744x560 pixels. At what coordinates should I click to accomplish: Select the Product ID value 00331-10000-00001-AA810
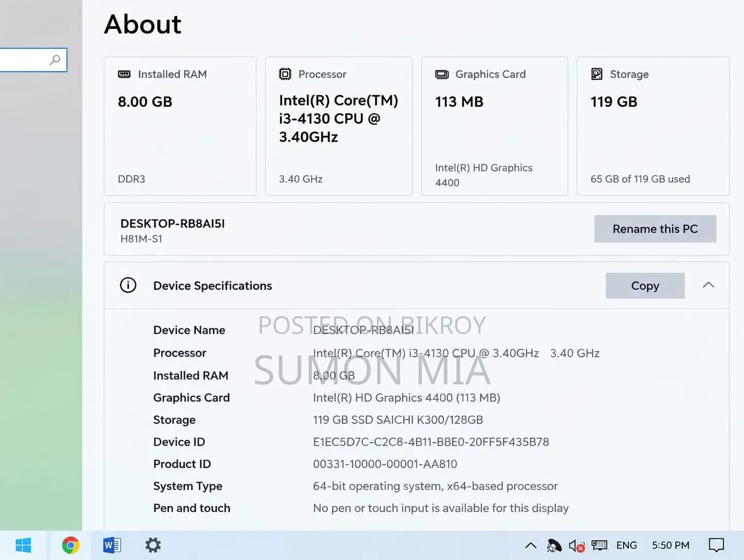click(385, 464)
